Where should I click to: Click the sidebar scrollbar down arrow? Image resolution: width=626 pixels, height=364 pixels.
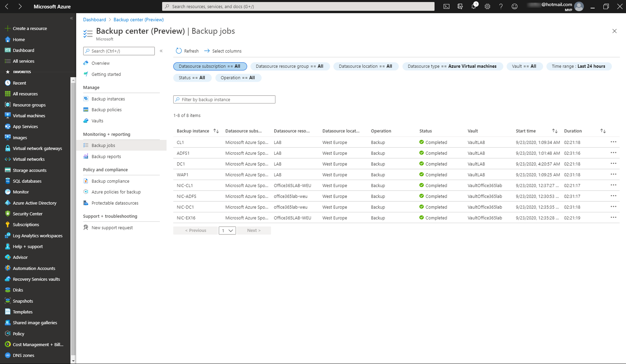coord(73,361)
